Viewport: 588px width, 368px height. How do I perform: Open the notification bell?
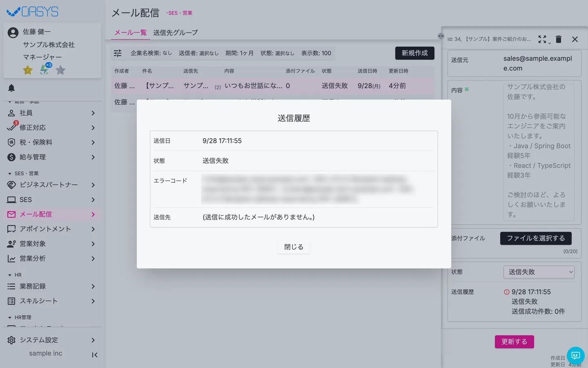pos(11,88)
